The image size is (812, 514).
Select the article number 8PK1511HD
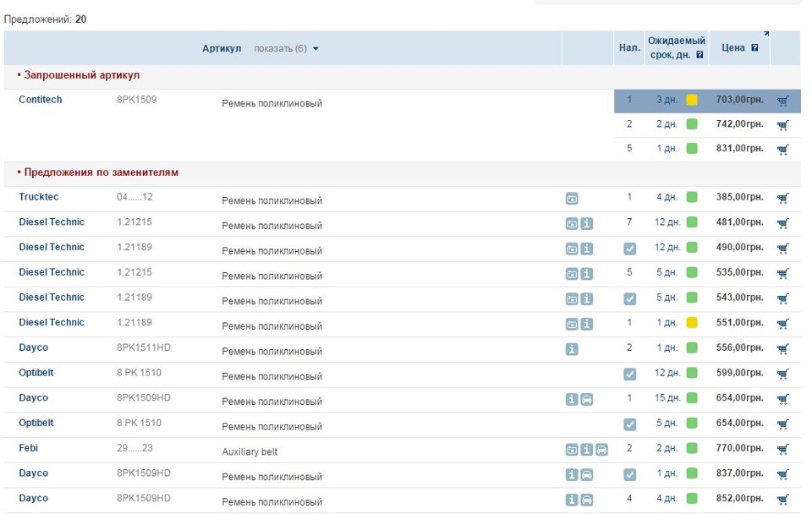point(144,347)
